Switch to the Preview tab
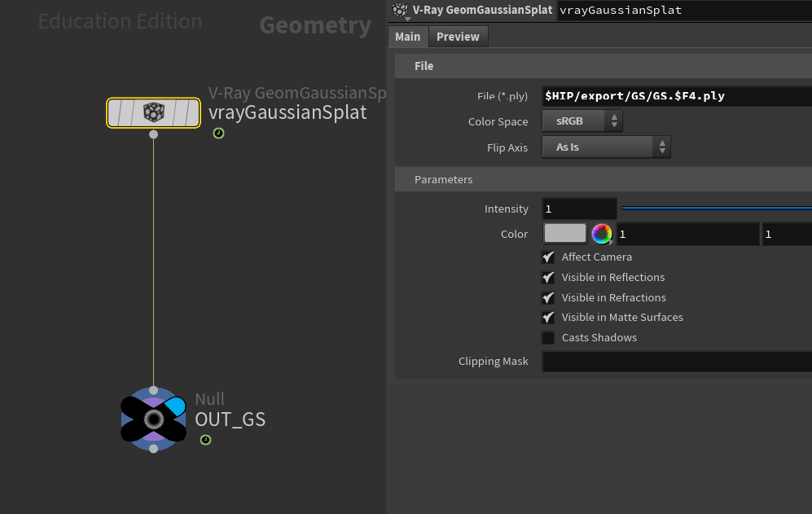Viewport: 812px width, 514px height. click(x=458, y=37)
